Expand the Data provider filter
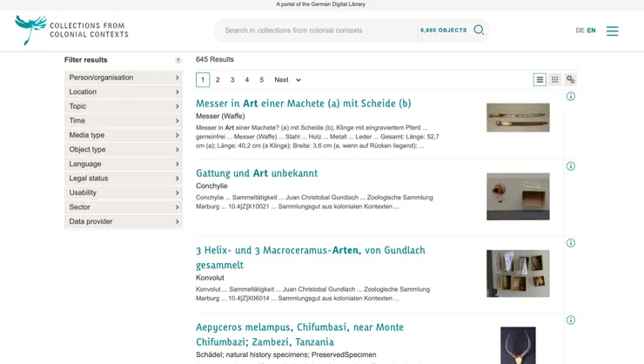 [124, 221]
